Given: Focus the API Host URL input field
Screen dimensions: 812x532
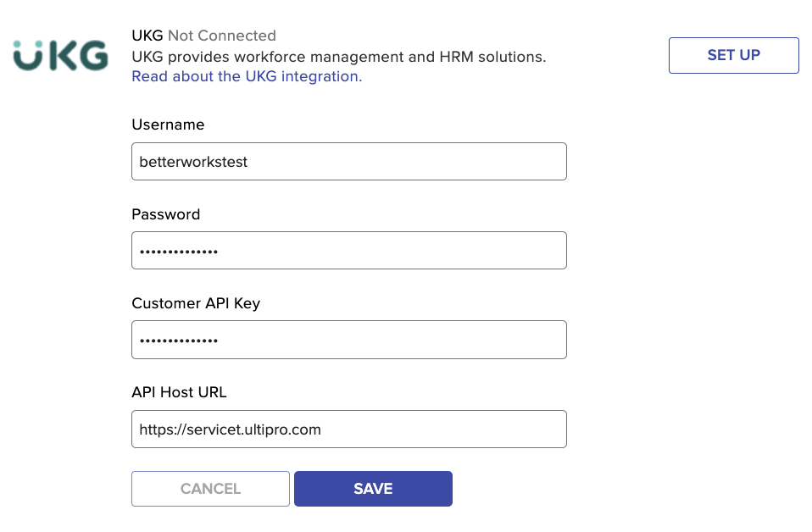Looking at the screenshot, I should click(x=349, y=429).
